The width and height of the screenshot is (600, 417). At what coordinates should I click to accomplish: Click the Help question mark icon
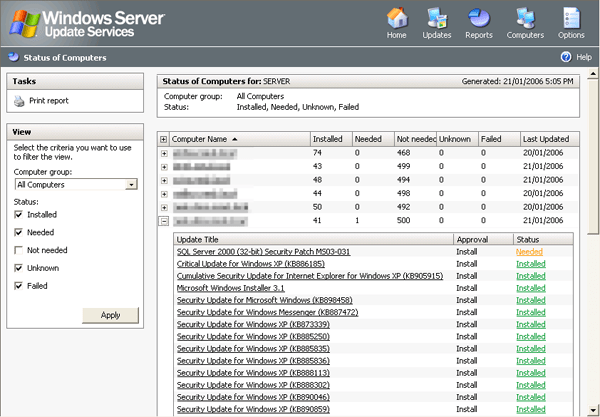pos(566,57)
